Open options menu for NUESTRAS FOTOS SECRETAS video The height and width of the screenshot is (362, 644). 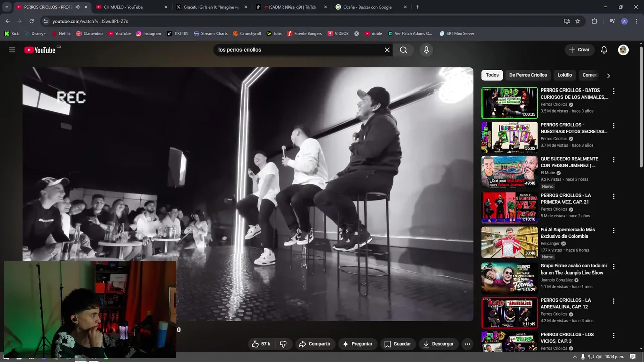[x=613, y=126]
